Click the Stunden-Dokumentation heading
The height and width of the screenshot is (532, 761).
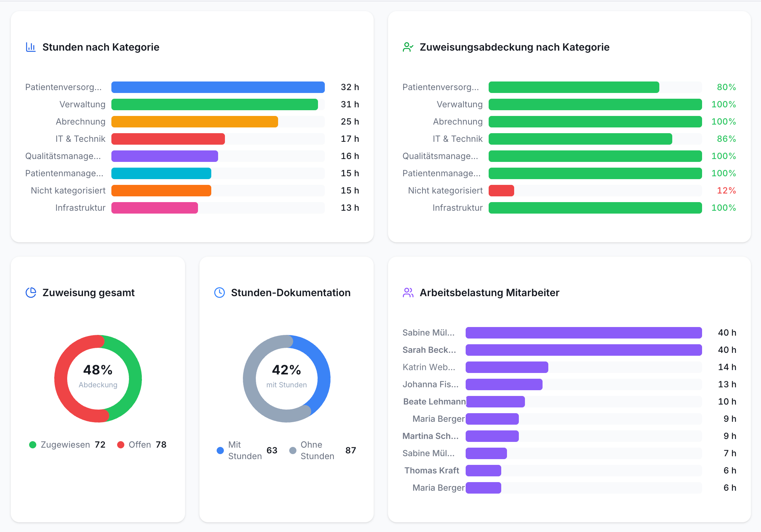pyautogui.click(x=291, y=293)
